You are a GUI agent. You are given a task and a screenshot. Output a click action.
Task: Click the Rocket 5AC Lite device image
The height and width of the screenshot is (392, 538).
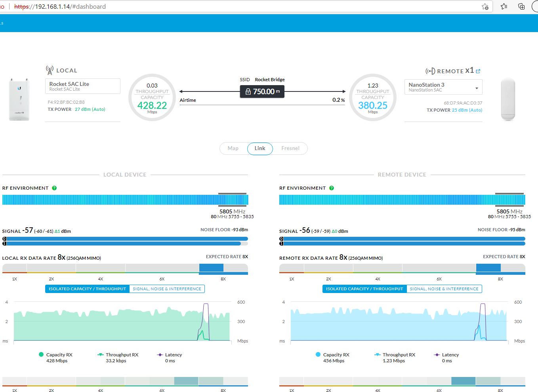coord(19,99)
